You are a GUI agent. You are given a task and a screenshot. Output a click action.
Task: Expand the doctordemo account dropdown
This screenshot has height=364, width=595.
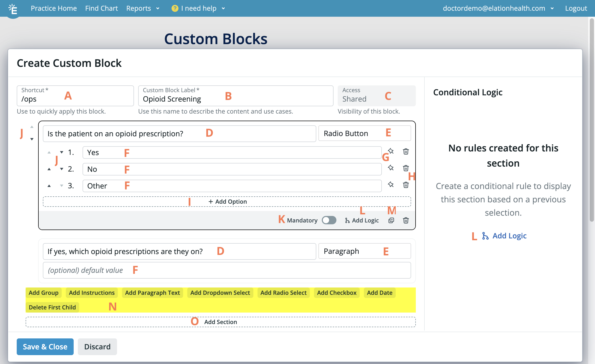point(552,8)
